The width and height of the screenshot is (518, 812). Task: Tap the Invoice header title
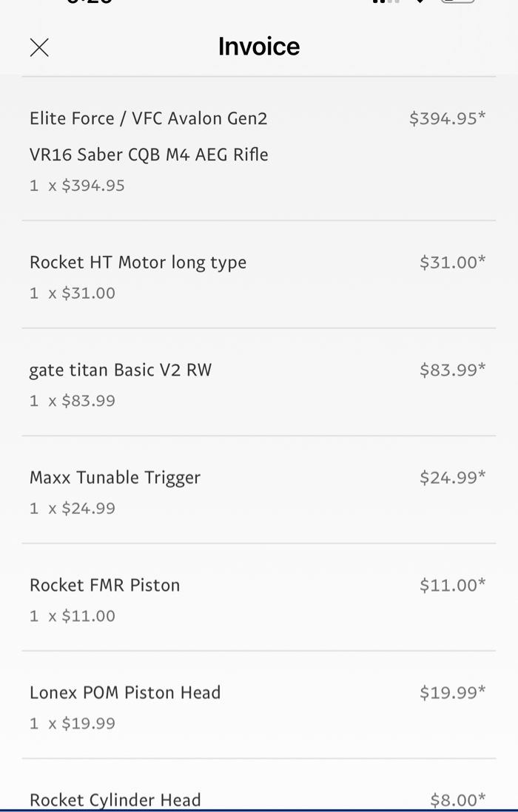(259, 47)
